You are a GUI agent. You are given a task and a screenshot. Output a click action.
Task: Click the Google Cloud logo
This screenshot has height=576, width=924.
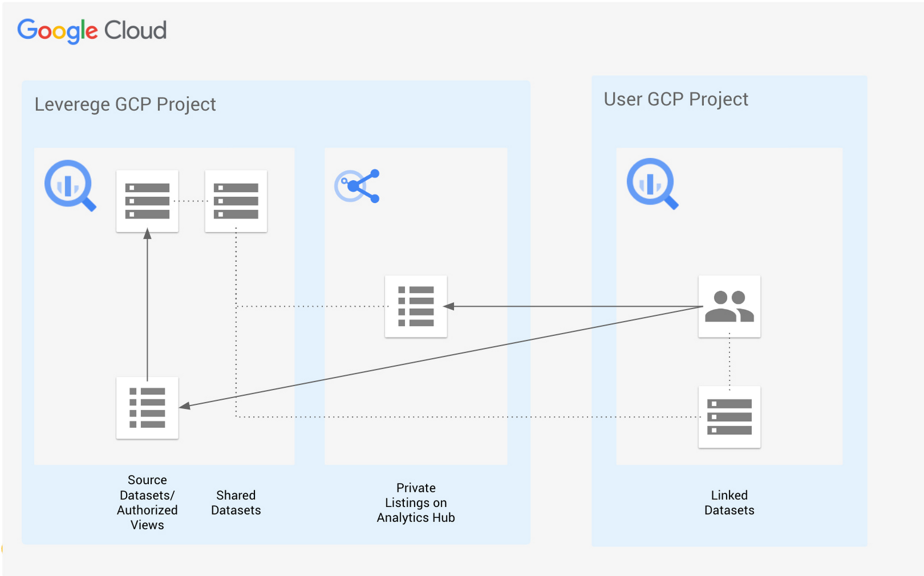tap(92, 31)
